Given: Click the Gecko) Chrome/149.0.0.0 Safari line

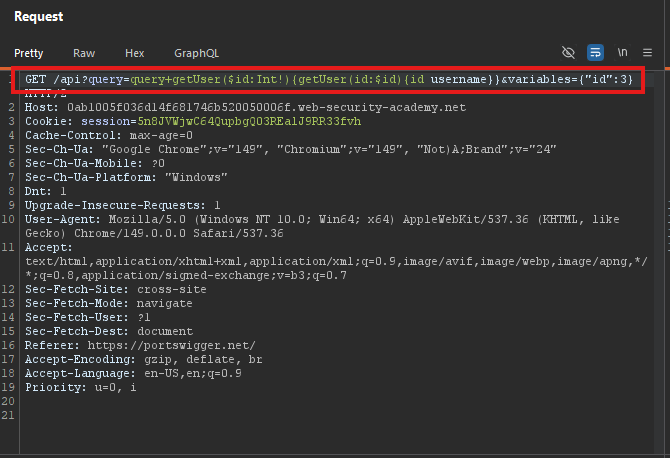Looking at the screenshot, I should 154,234.
